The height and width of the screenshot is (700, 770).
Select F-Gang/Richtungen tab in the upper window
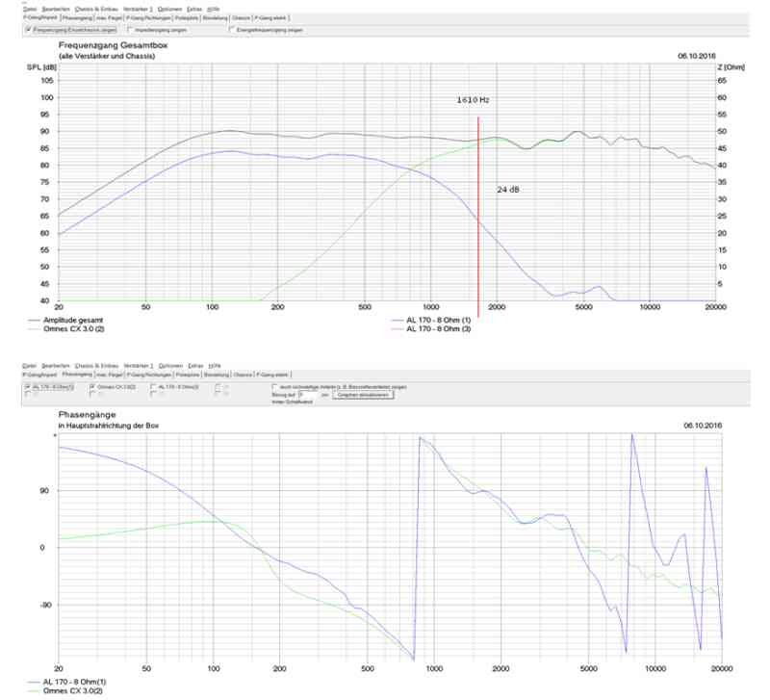pos(148,18)
